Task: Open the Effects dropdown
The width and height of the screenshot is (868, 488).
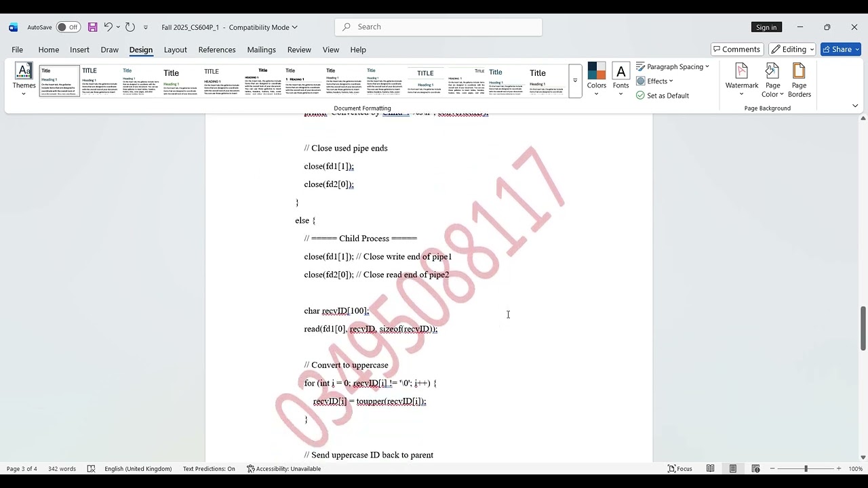Action: coord(654,81)
